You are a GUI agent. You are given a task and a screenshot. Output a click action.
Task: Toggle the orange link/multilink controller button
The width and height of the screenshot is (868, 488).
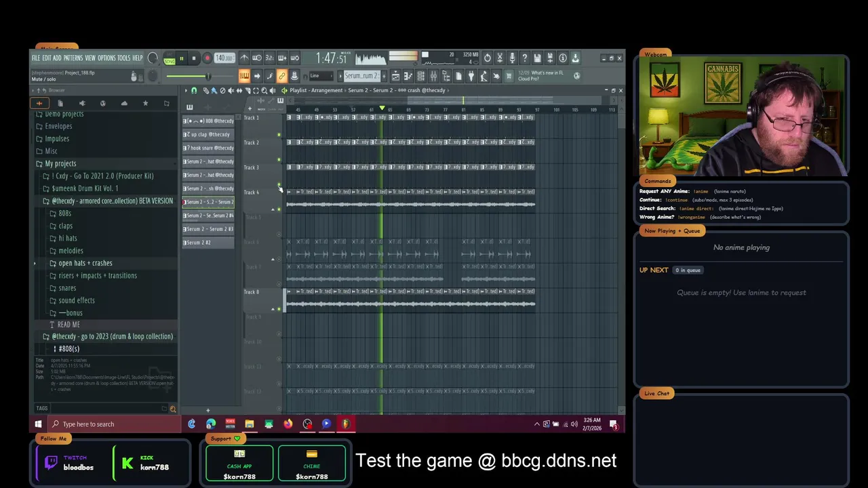[x=281, y=76]
